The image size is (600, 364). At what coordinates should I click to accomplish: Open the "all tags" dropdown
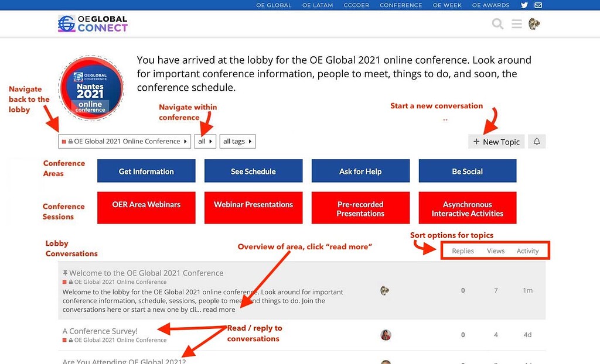[237, 141]
